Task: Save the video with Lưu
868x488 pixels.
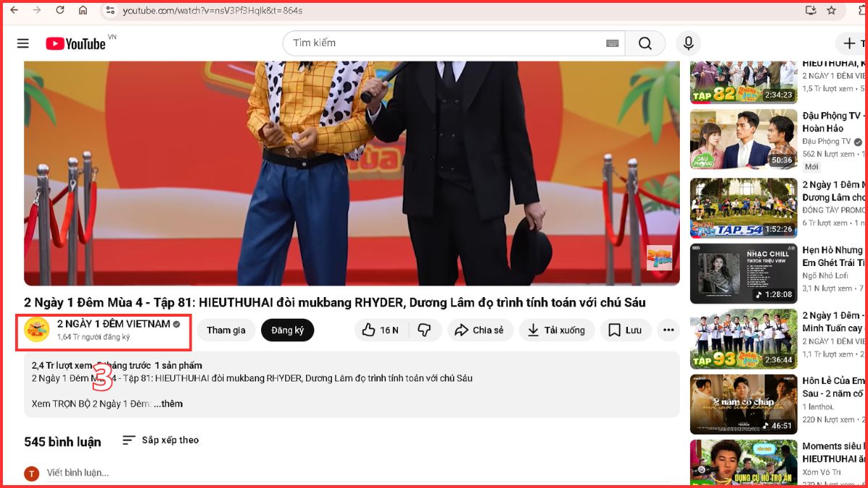Action: (625, 330)
